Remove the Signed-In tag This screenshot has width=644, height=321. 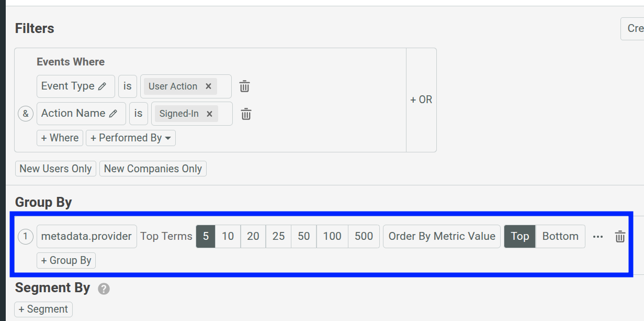click(208, 113)
